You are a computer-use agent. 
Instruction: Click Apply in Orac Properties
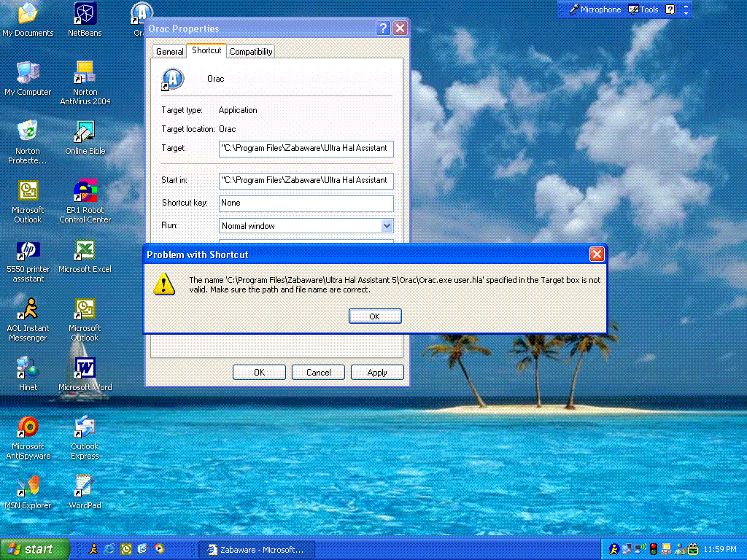coord(377,373)
